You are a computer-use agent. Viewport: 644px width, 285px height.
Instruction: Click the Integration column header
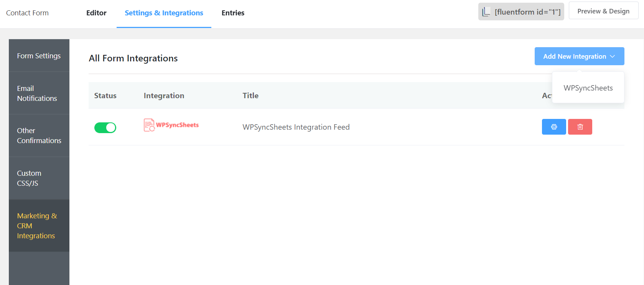click(164, 96)
